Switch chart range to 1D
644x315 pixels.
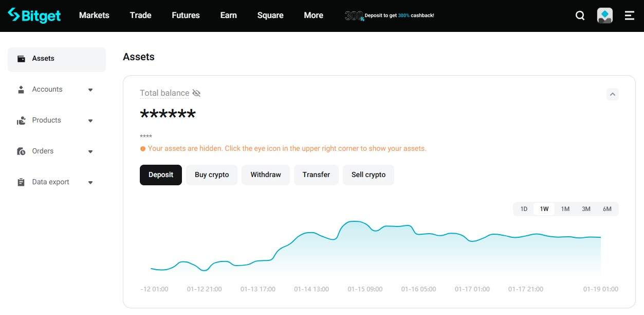coord(524,209)
